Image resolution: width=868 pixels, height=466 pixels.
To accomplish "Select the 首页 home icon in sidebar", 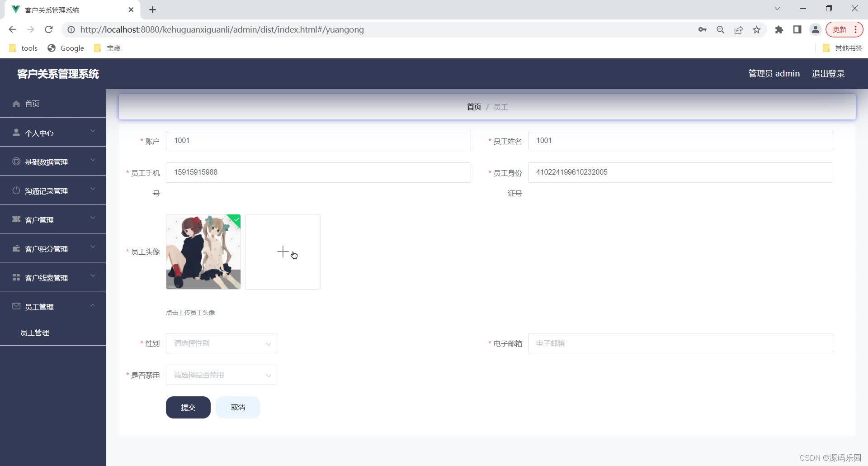I will click(x=16, y=104).
